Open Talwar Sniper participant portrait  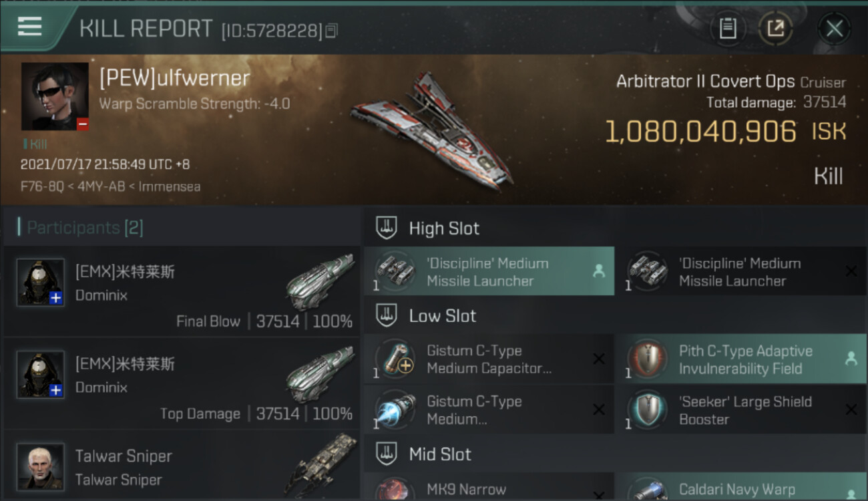click(41, 467)
